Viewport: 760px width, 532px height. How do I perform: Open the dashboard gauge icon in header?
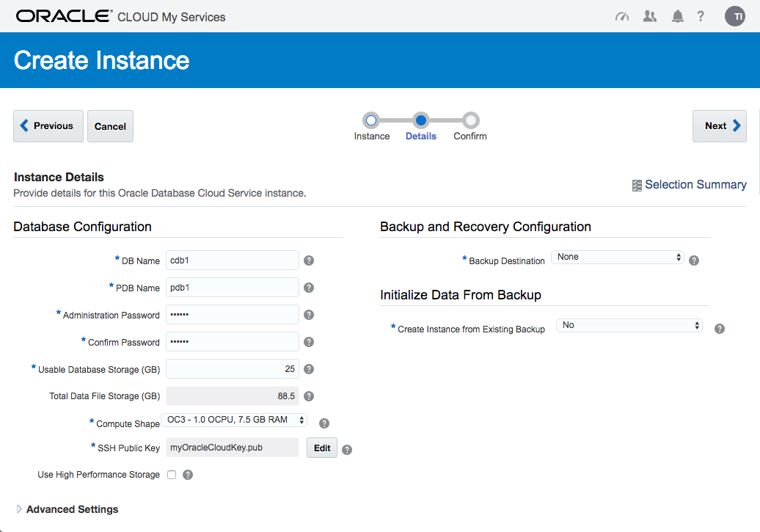tap(622, 17)
